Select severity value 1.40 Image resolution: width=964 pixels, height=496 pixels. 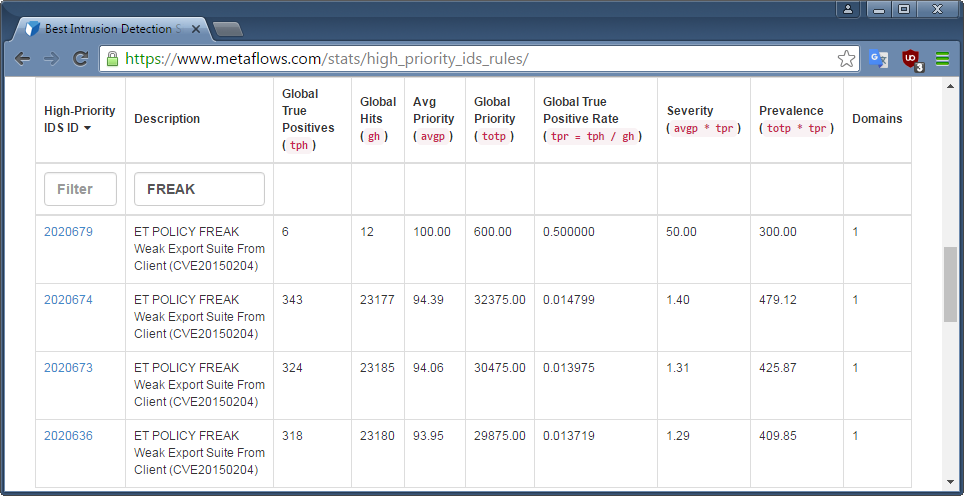[678, 300]
